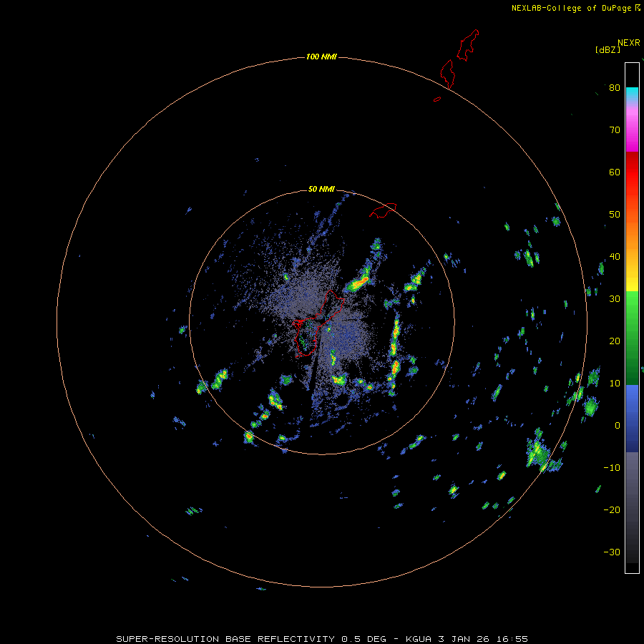Click the 50 value on the dBZ scale
Viewport: 644px width, 644px height.
(x=615, y=215)
